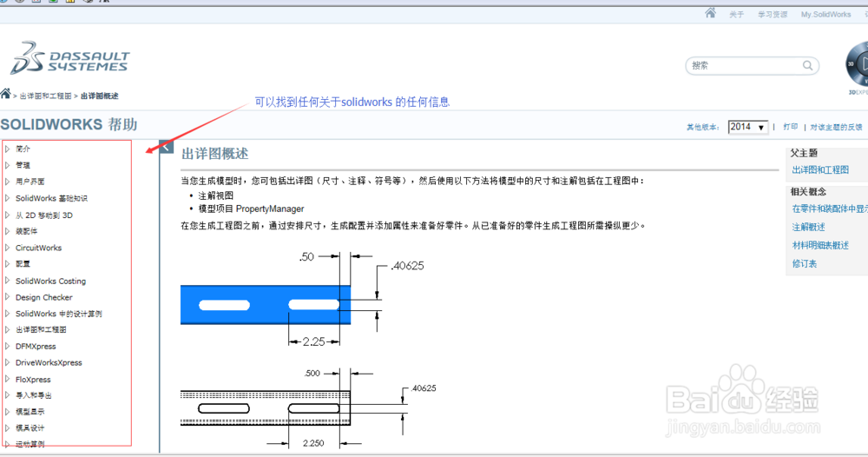Open the 关于 link
The width and height of the screenshot is (868, 457).
click(x=736, y=15)
